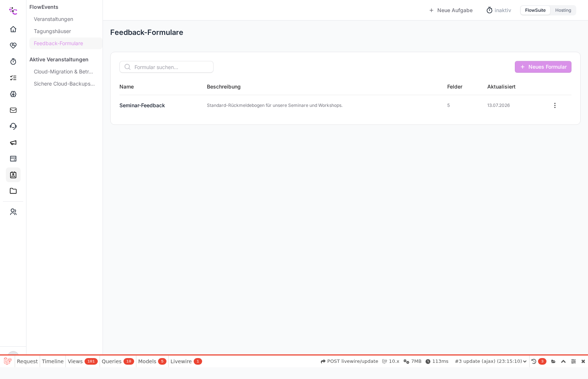Switch to the Hosting toggle option
Image resolution: width=588 pixels, height=379 pixels.
(x=563, y=10)
